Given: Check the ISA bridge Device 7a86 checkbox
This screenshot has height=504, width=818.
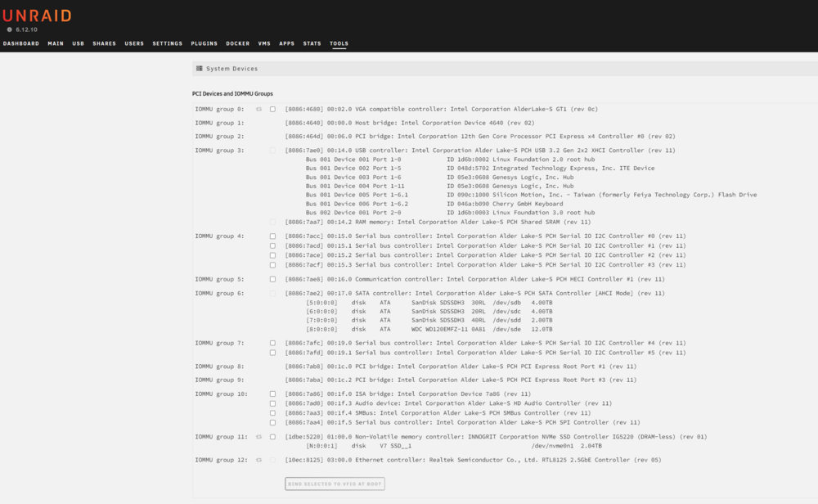Looking at the screenshot, I should point(273,394).
